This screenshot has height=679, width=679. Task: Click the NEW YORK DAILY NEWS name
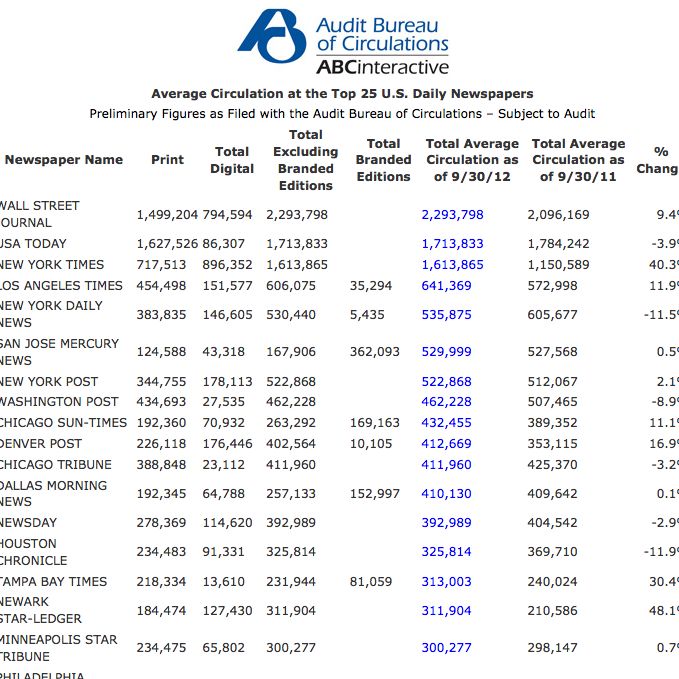tap(51, 314)
